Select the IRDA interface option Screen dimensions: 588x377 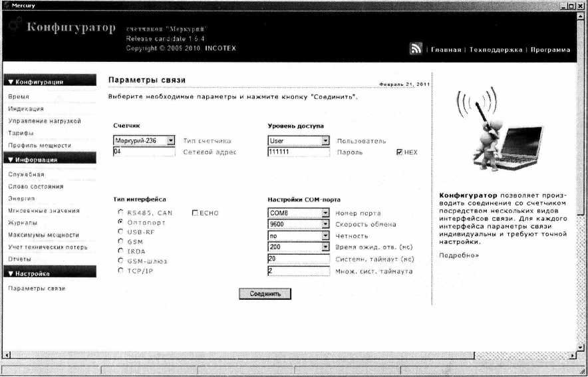[x=120, y=251]
